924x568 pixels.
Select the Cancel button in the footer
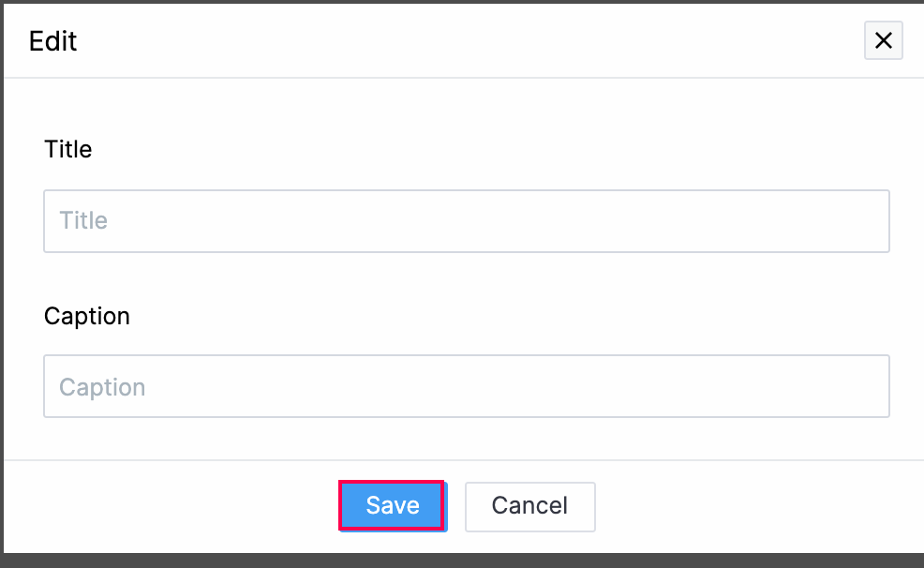point(529,506)
